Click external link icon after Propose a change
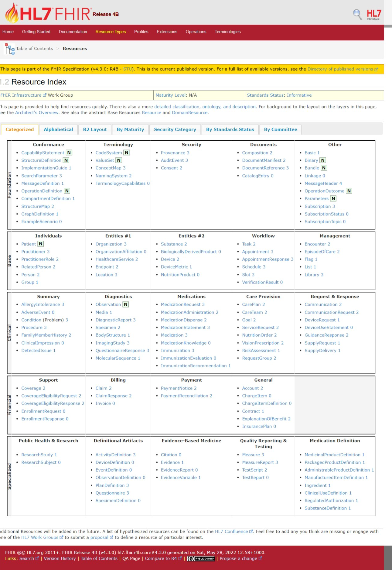The height and width of the screenshot is (570, 392). pyautogui.click(x=260, y=558)
